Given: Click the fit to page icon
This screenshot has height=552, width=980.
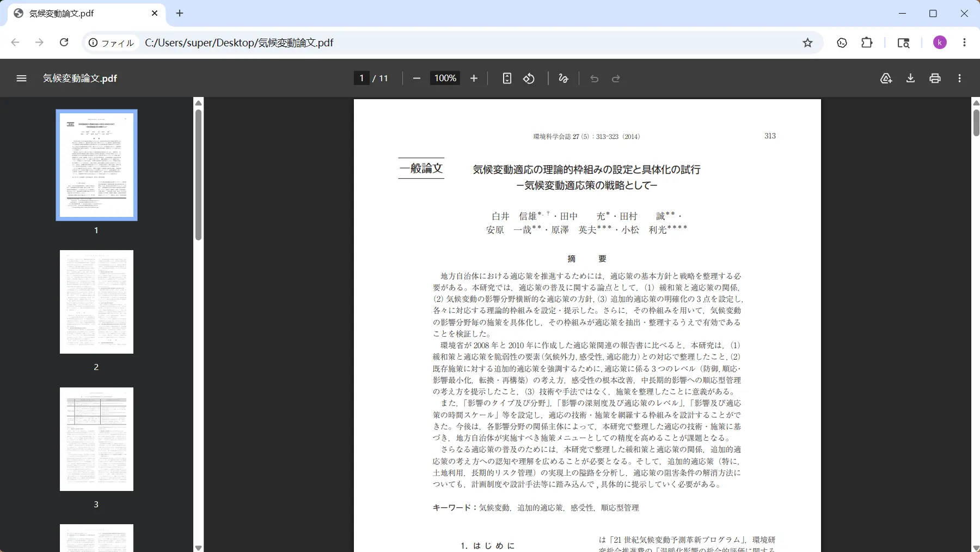Looking at the screenshot, I should click(507, 78).
